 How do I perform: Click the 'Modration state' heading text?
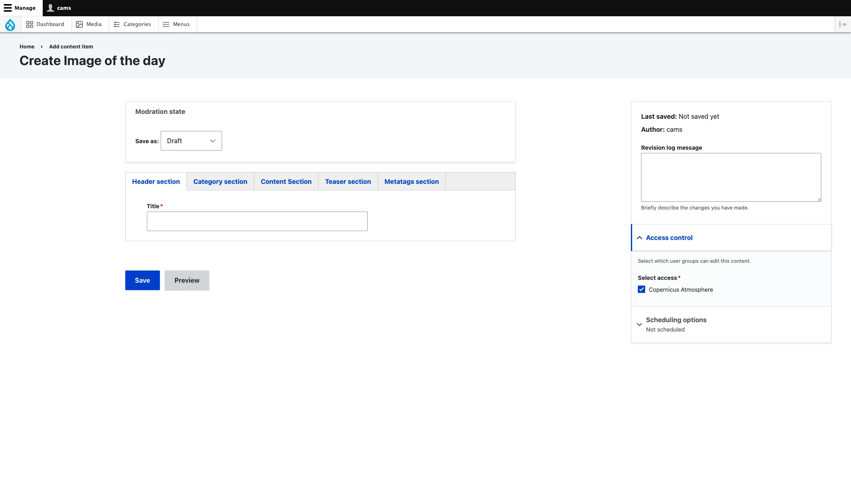coord(160,111)
